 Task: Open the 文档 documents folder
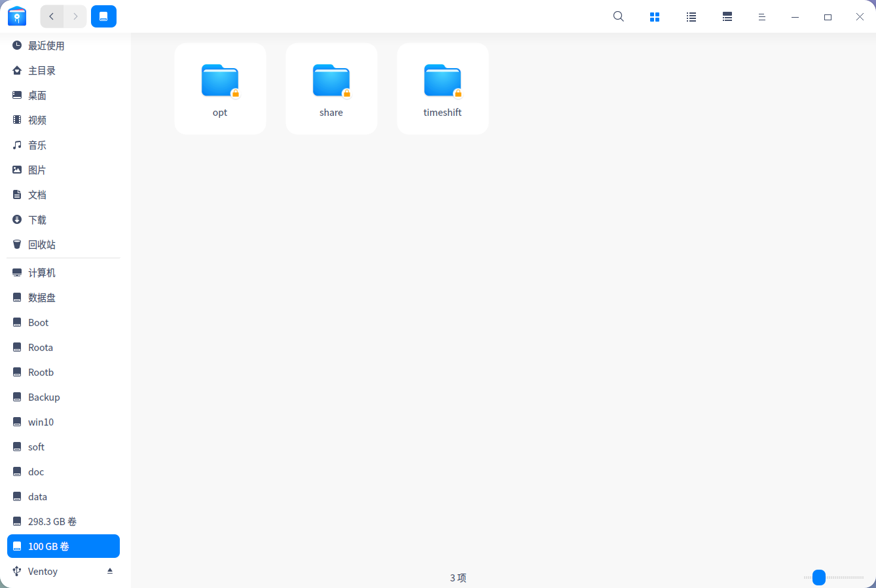point(64,195)
